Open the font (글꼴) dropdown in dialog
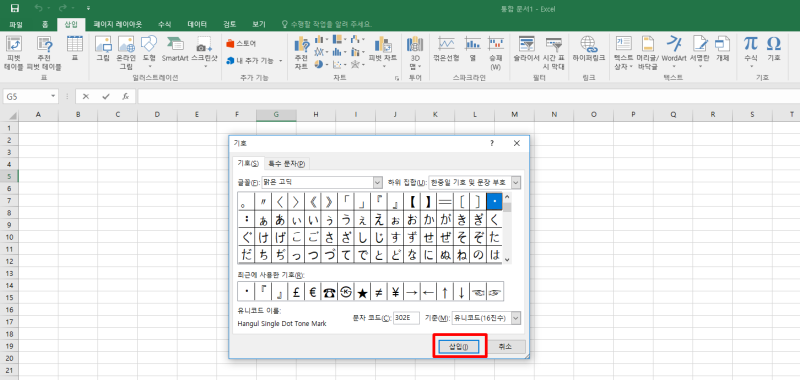Screen dimensions: 800x380 click(378, 182)
